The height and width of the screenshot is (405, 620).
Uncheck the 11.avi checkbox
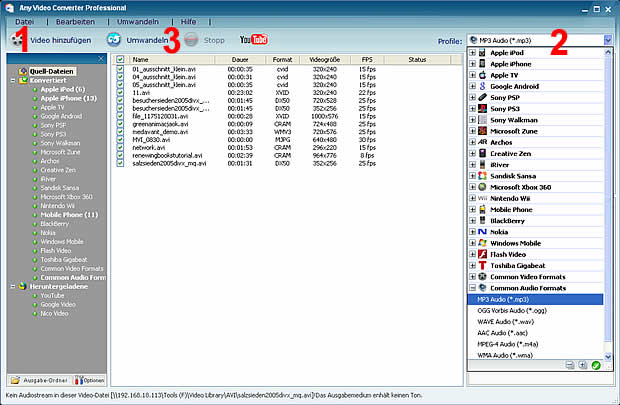pos(120,93)
